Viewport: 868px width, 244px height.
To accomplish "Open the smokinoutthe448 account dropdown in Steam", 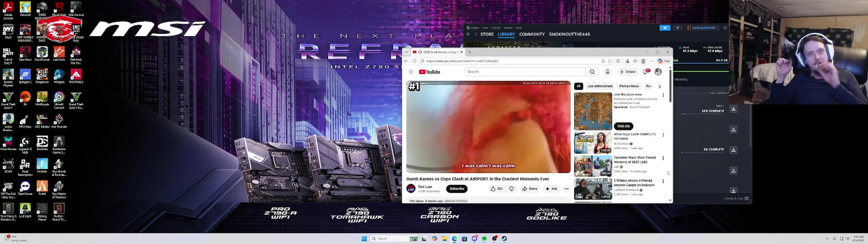I will [702, 28].
